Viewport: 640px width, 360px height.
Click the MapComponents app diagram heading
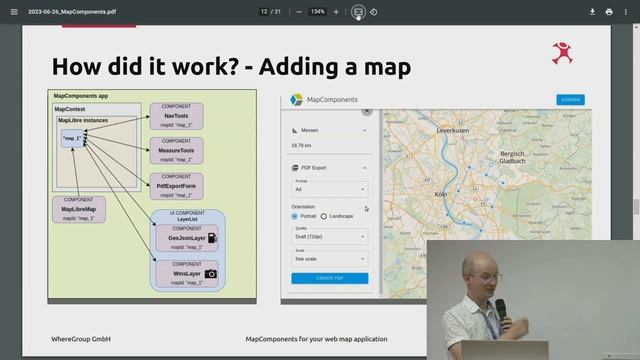pos(81,96)
